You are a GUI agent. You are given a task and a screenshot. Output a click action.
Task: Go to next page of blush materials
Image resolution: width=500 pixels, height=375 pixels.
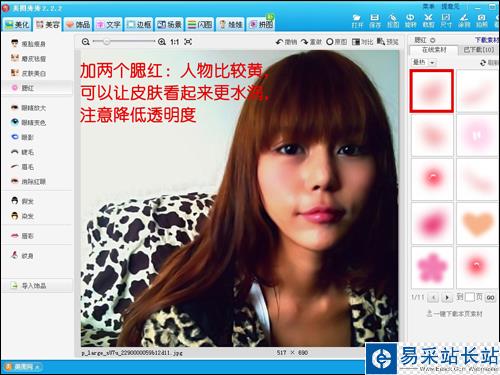pos(447,297)
